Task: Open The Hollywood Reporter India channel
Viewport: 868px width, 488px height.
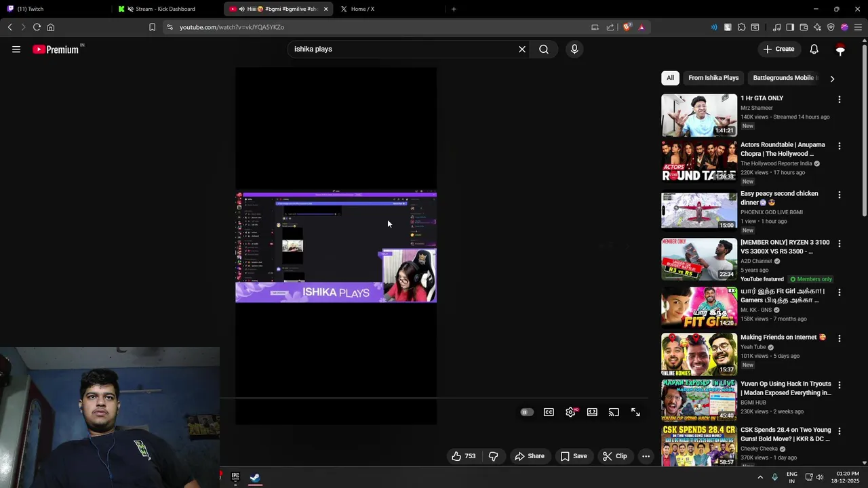Action: tap(776, 163)
